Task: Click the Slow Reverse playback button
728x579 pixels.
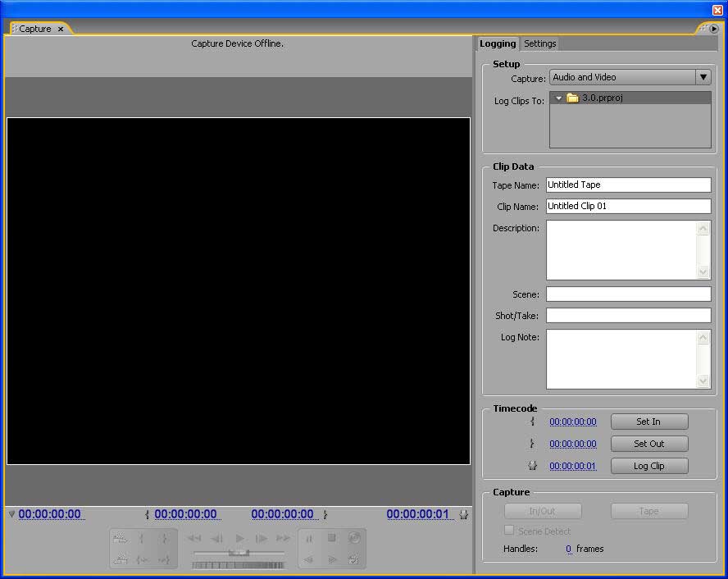Action: click(x=309, y=559)
